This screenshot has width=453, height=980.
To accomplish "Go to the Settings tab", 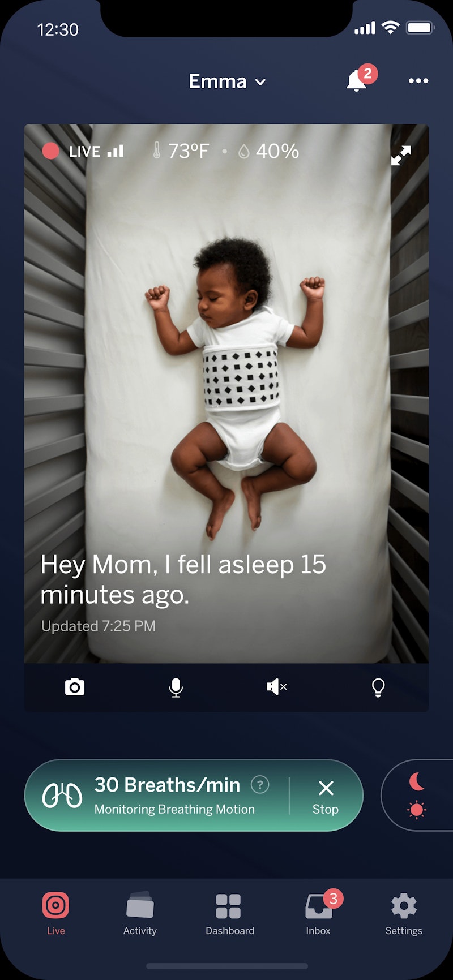I will 404,913.
